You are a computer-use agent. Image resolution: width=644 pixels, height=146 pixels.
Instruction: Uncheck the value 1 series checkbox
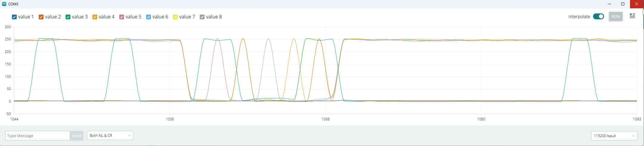[14, 17]
